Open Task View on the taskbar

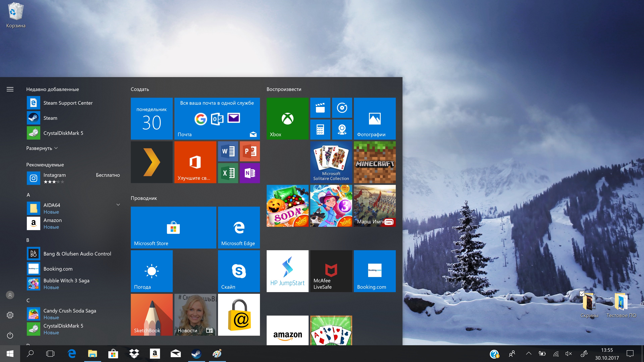click(x=50, y=353)
